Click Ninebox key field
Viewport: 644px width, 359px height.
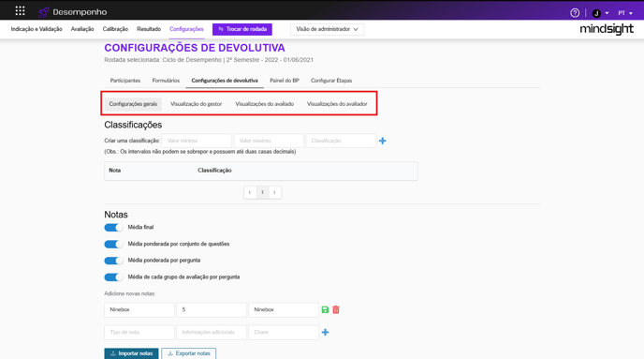284,309
